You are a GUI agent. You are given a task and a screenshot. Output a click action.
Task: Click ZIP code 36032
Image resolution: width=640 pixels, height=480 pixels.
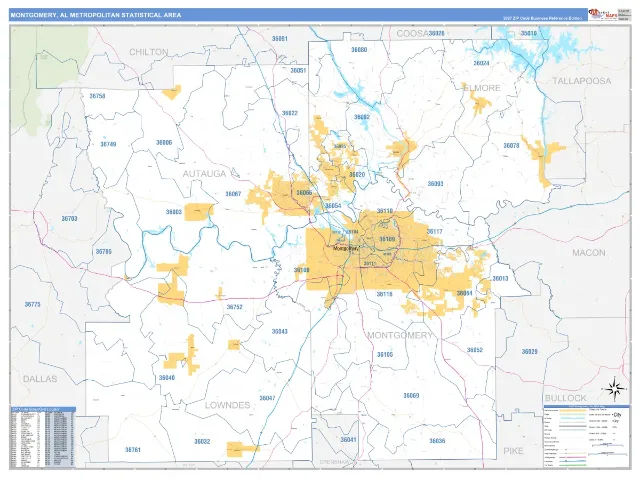pos(202,442)
